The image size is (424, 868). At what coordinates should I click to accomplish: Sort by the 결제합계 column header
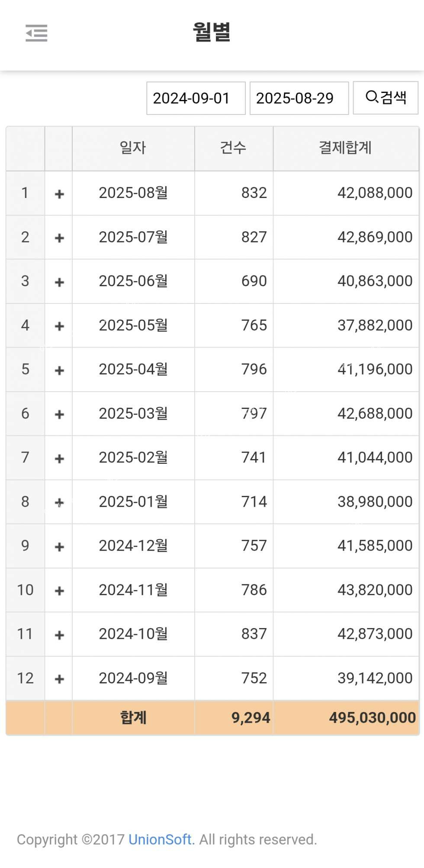point(345,148)
